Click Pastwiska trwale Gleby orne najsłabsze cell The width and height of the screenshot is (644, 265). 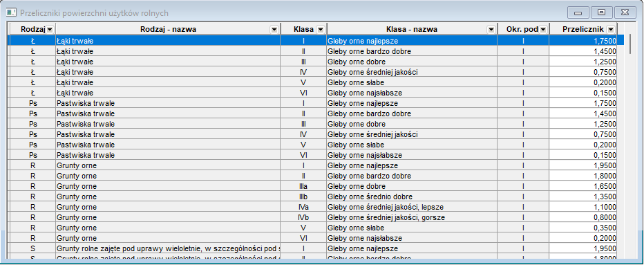(x=412, y=155)
